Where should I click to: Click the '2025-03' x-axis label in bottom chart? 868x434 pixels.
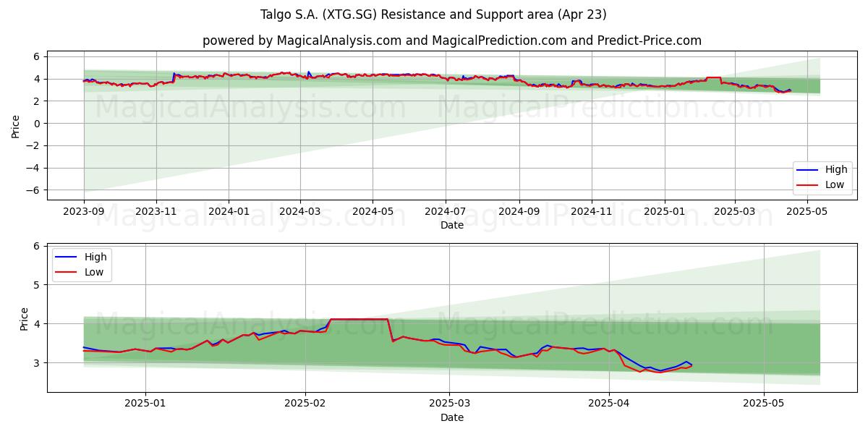(x=449, y=404)
